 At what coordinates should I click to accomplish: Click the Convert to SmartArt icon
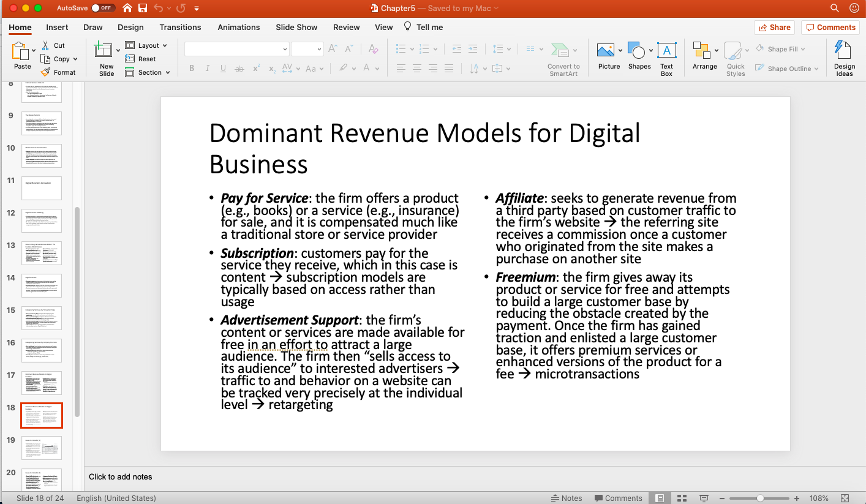[x=560, y=51]
